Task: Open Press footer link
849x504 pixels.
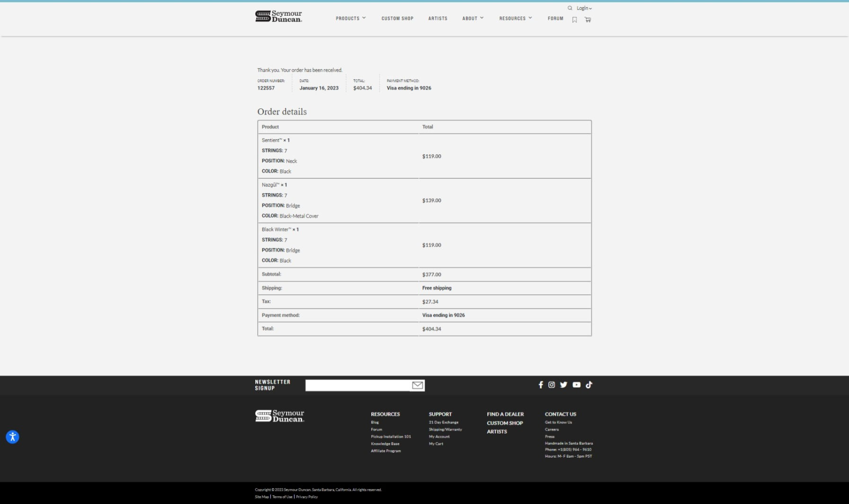Action: (x=549, y=437)
